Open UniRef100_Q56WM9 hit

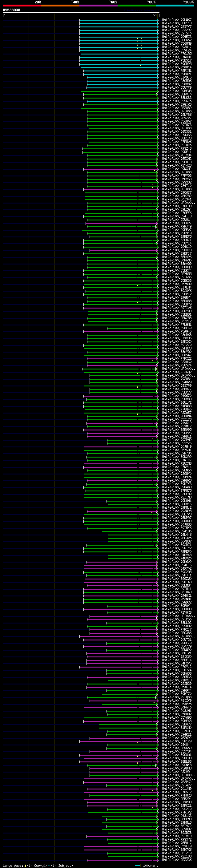pos(177,43)
